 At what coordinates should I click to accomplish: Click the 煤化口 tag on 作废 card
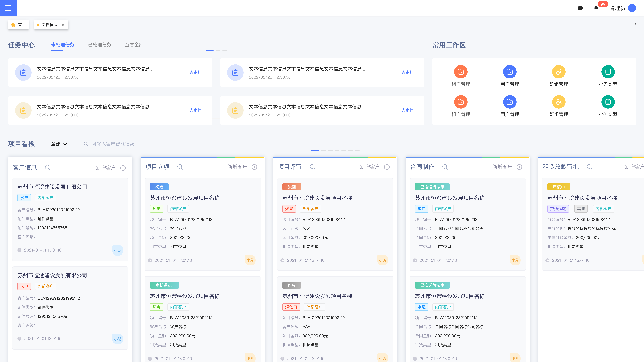(x=291, y=307)
